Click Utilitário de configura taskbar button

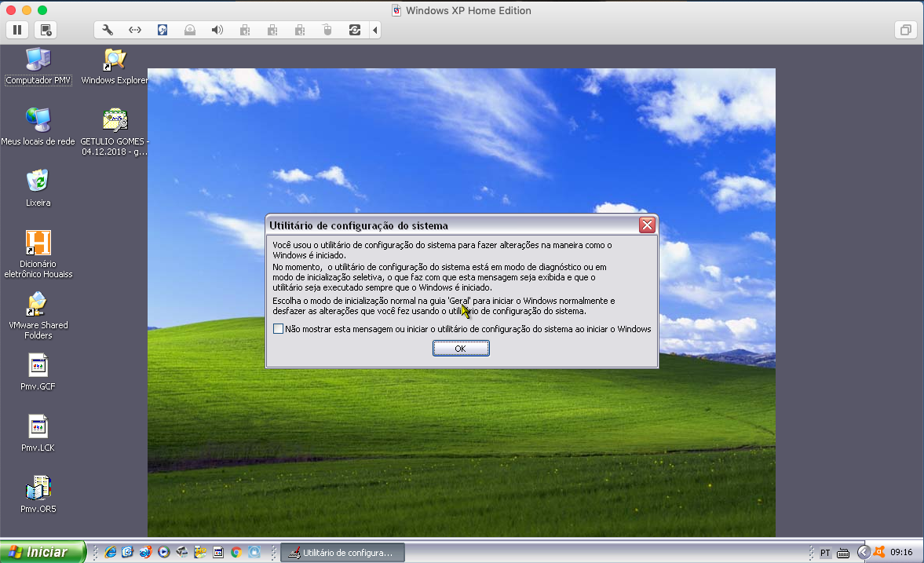click(342, 552)
